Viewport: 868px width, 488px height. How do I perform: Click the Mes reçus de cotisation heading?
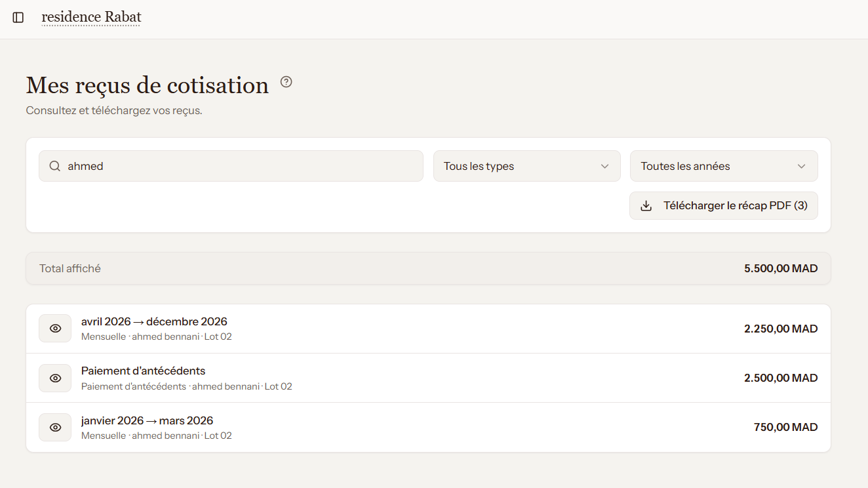tap(148, 85)
